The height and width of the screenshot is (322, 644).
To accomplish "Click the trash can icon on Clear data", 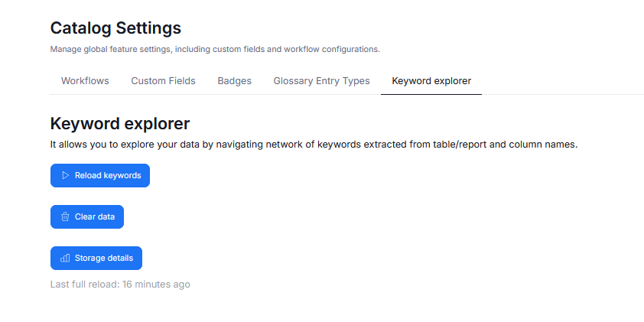I will tap(65, 216).
